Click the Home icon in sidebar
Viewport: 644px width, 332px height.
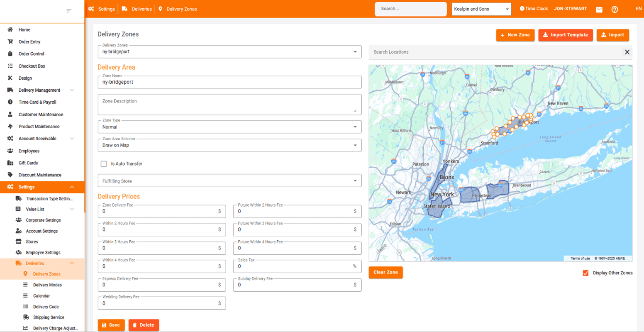pos(10,30)
